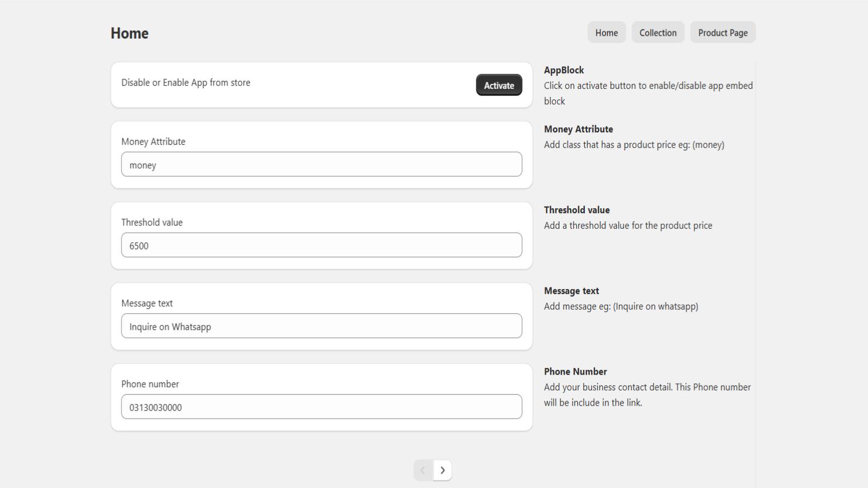The height and width of the screenshot is (488, 868).
Task: Focus the Money Attribute input field
Action: pos(321,164)
